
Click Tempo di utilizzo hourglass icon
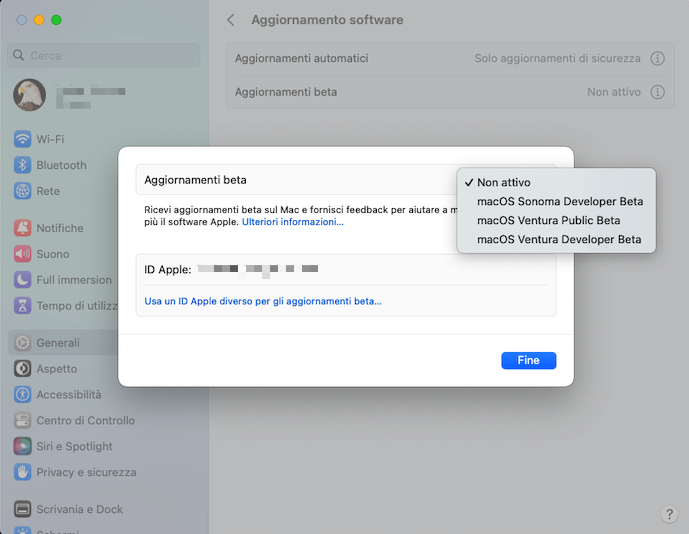click(x=22, y=305)
